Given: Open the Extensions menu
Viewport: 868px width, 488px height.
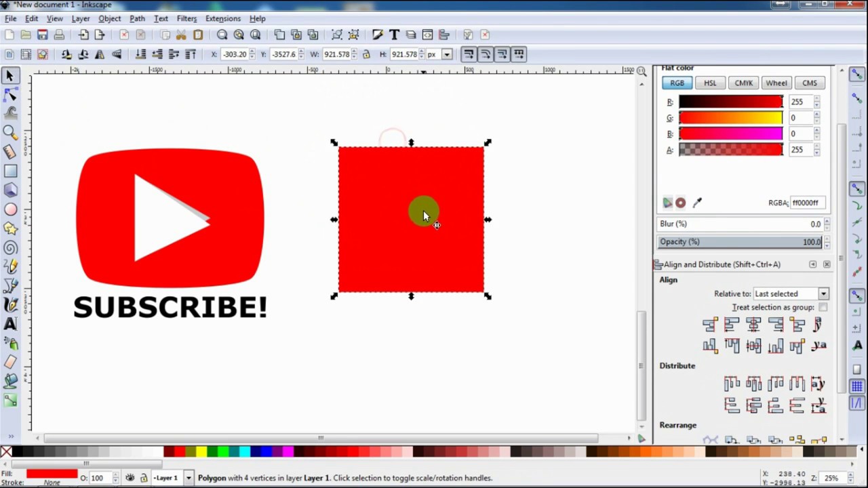Looking at the screenshot, I should click(223, 18).
